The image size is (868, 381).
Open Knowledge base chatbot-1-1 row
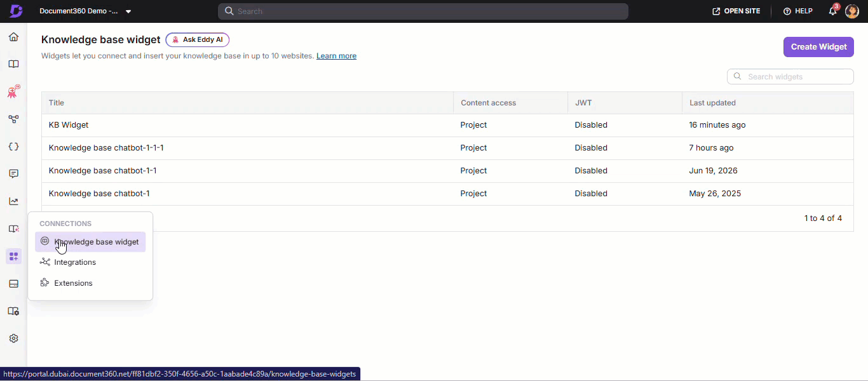pos(447,171)
